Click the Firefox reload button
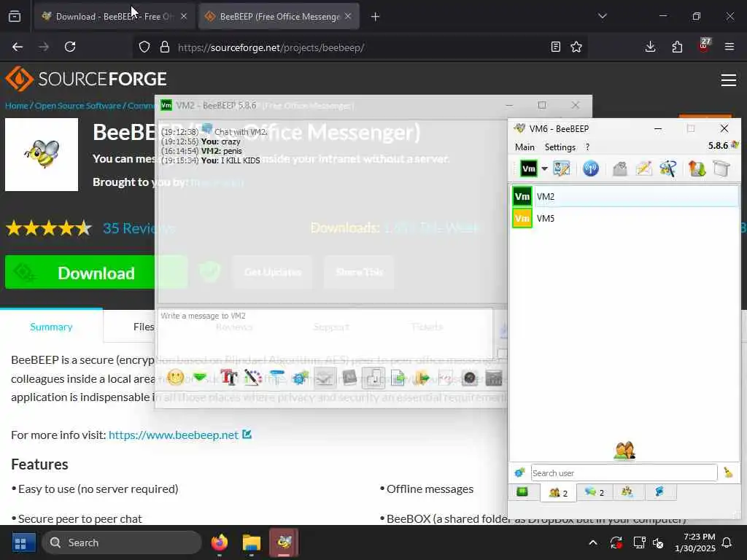 click(70, 47)
